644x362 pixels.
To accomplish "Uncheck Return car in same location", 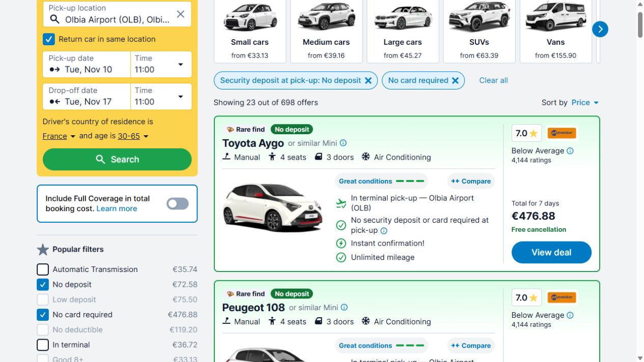I will [x=49, y=39].
